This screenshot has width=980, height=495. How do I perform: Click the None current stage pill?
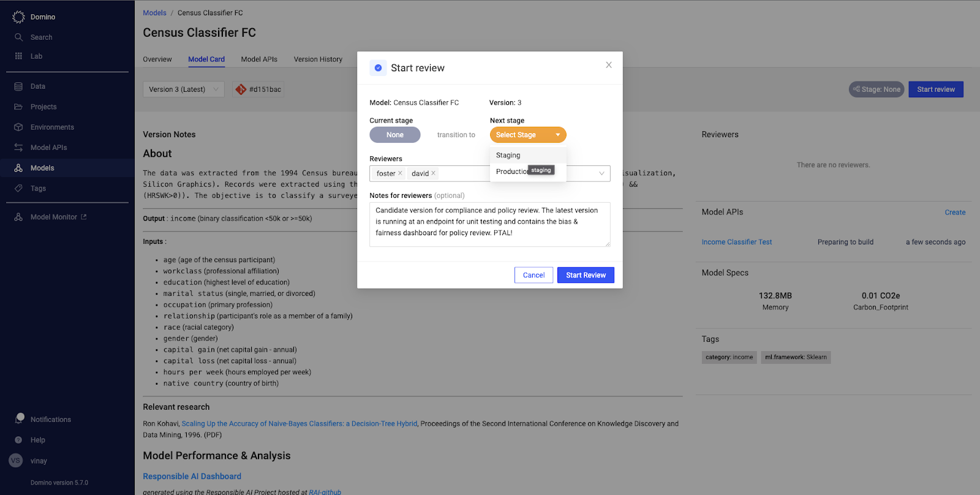tap(395, 135)
